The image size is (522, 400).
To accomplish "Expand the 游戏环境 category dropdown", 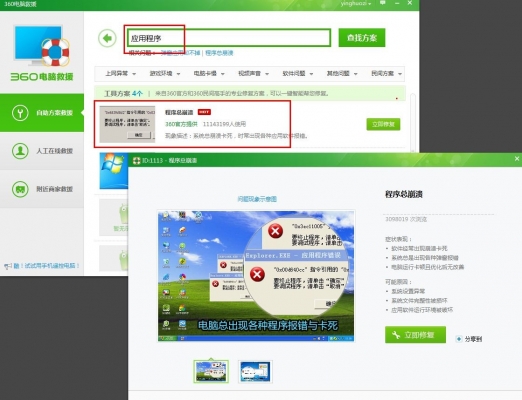I will tap(165, 74).
